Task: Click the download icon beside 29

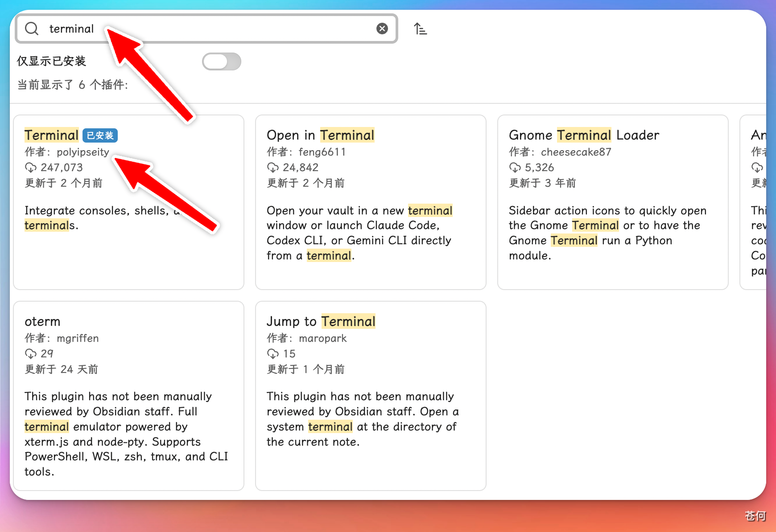Action: pos(31,354)
